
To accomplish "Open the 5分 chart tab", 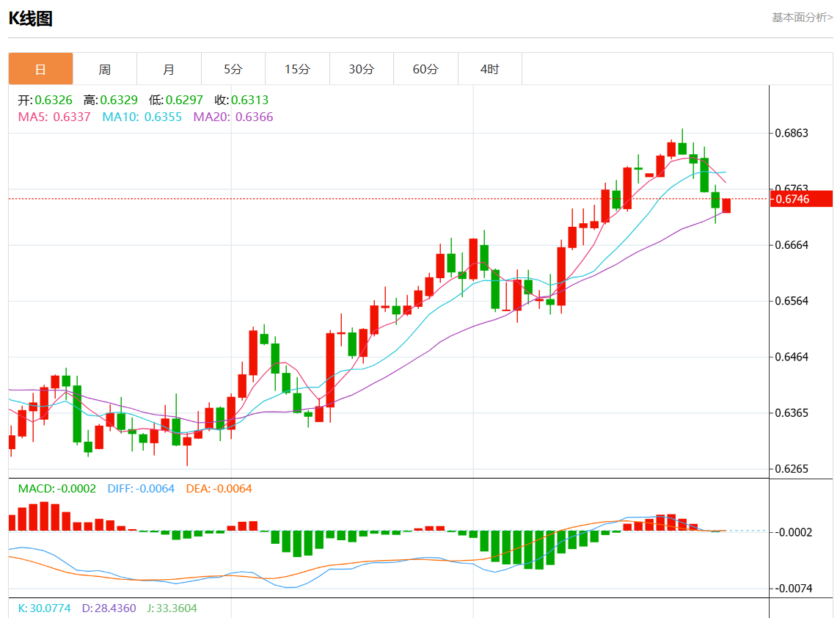I will 233,69.
